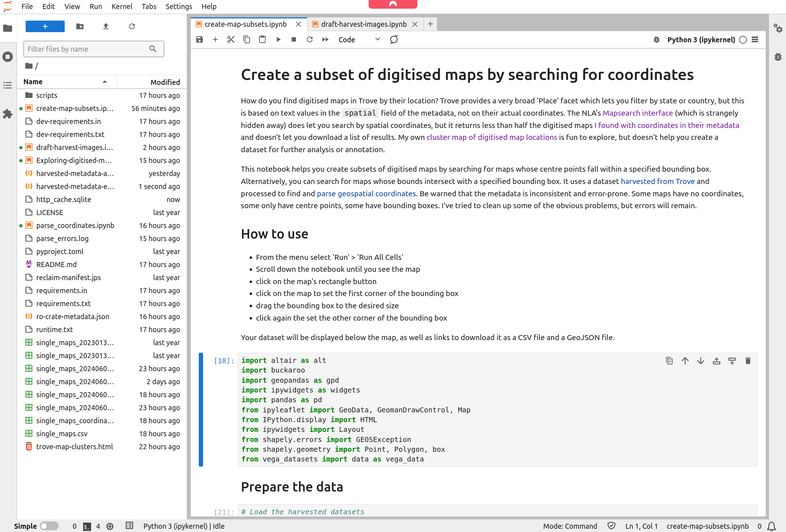Screen dimensions: 786x532
Task: Copy the selected cell
Action: click(x=247, y=39)
